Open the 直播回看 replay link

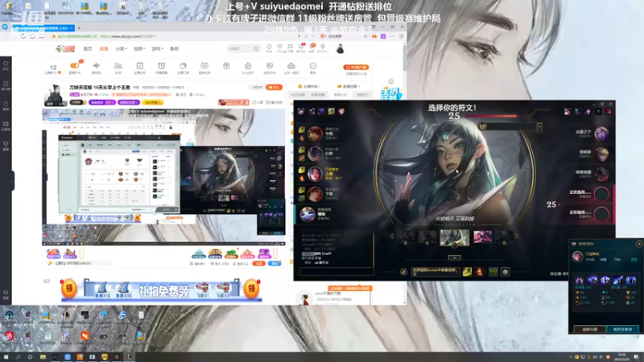point(349,87)
